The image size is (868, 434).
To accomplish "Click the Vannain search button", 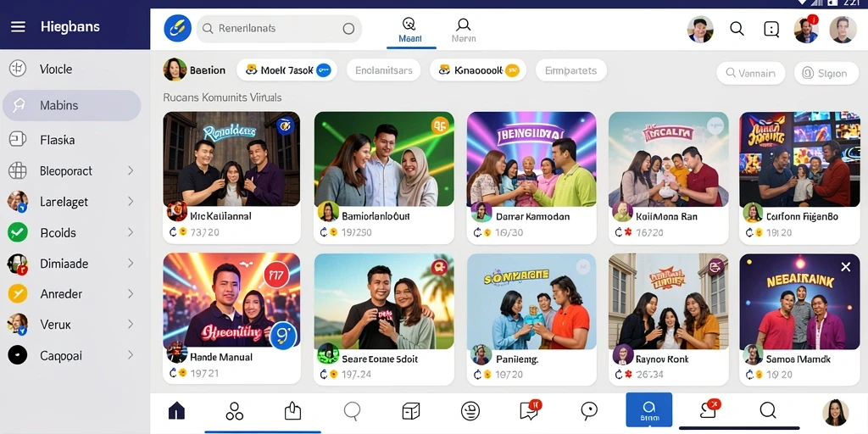I will tap(751, 73).
